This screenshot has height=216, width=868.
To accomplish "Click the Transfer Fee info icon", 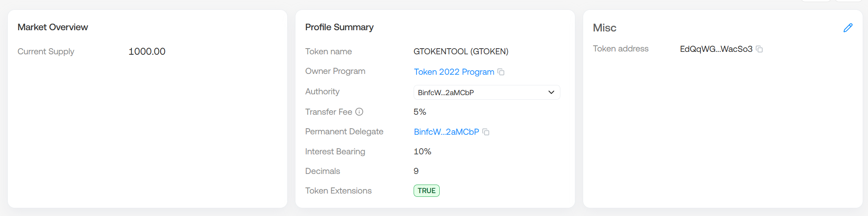I will pos(359,112).
